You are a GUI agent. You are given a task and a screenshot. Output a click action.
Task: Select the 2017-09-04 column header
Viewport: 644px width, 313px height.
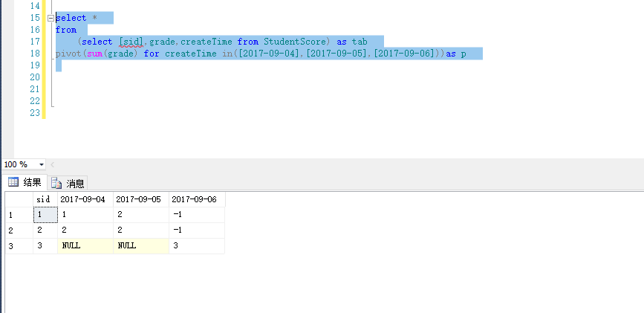pyautogui.click(x=85, y=199)
